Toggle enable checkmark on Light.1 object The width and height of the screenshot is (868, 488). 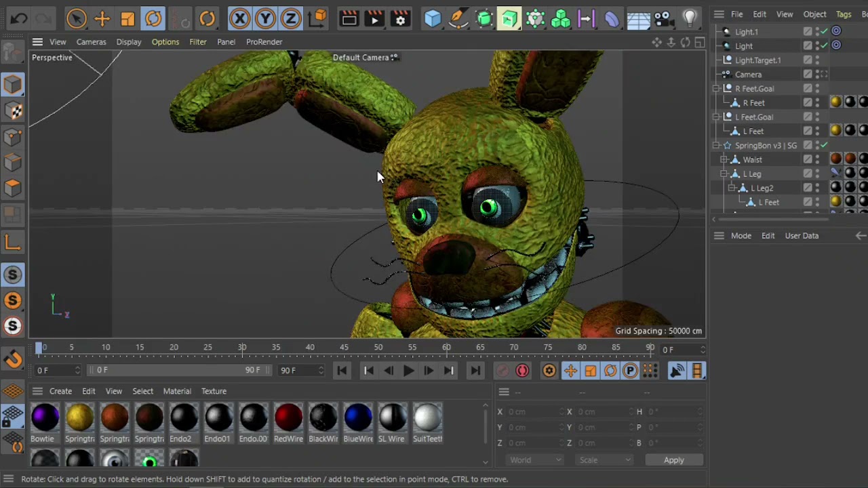(x=824, y=31)
